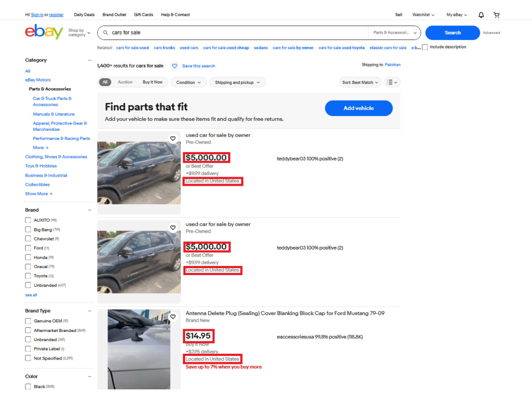Viewport: 532px width, 399px height.
Task: Check the Ford brand filter
Action: [28, 248]
